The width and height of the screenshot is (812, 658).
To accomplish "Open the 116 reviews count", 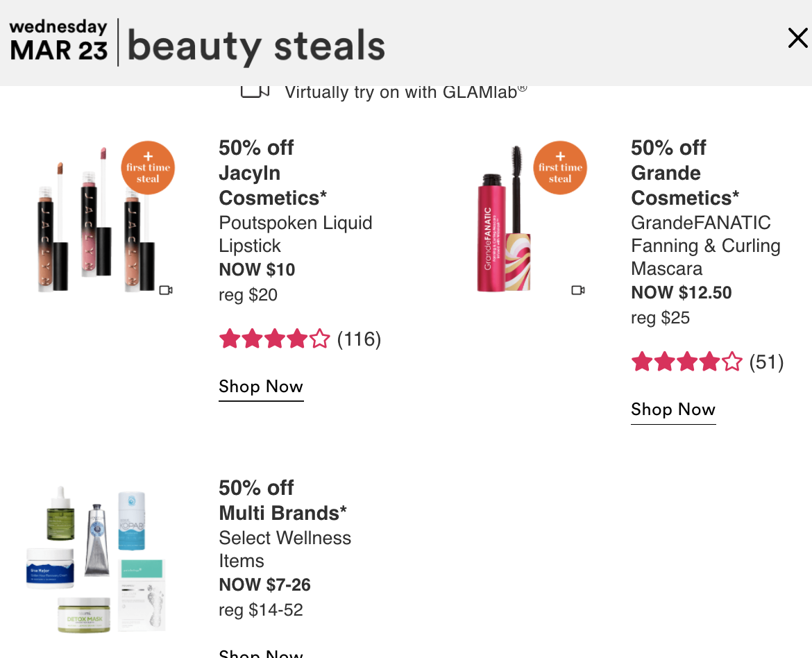I will coord(359,339).
